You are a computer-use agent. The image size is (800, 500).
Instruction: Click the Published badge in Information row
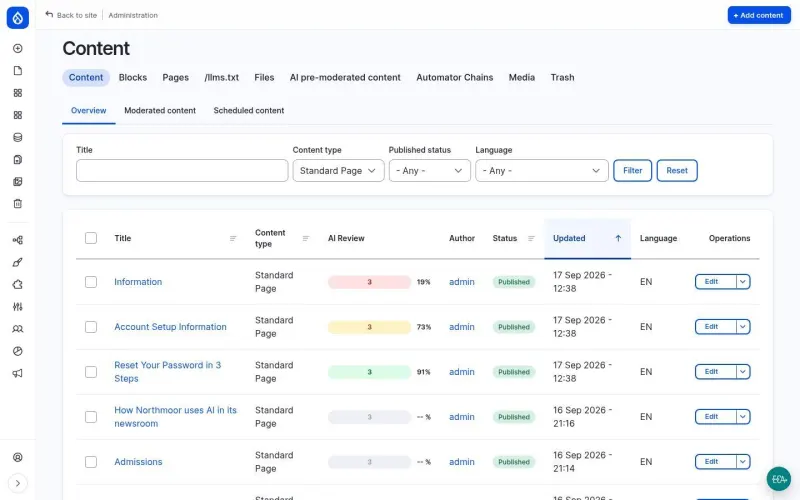[514, 282]
